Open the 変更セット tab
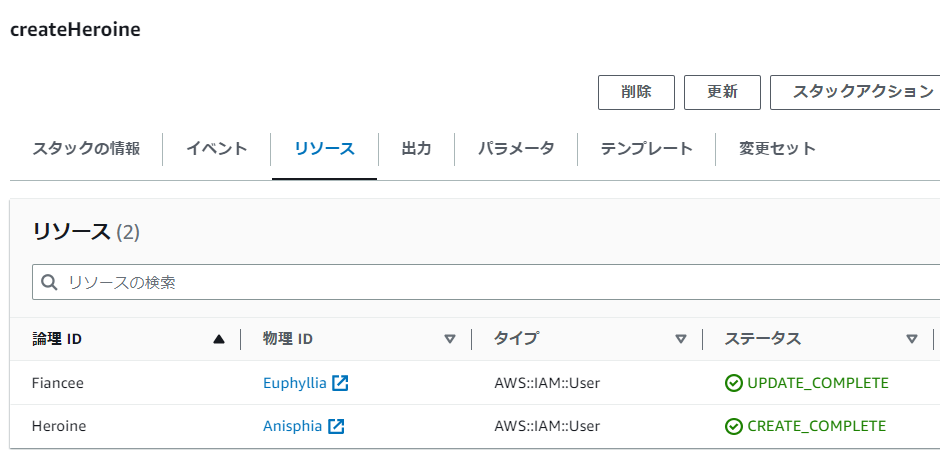Viewport: 940px width, 463px height. pyautogui.click(x=777, y=149)
